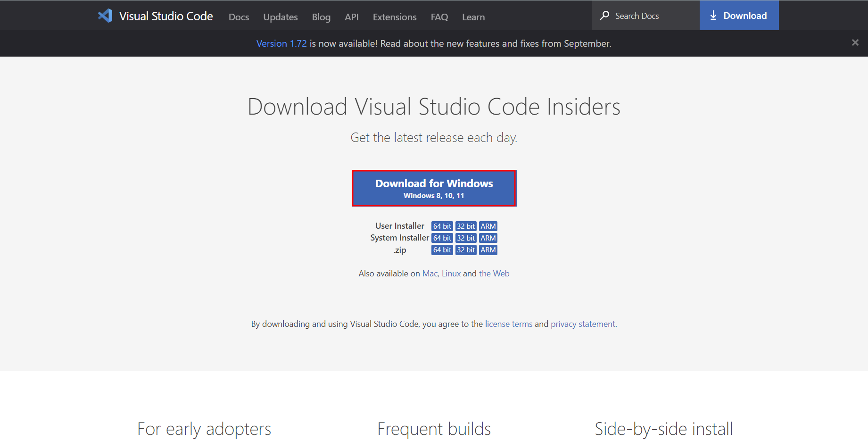868x441 pixels.
Task: Download .zip ARM
Action: coord(488,250)
